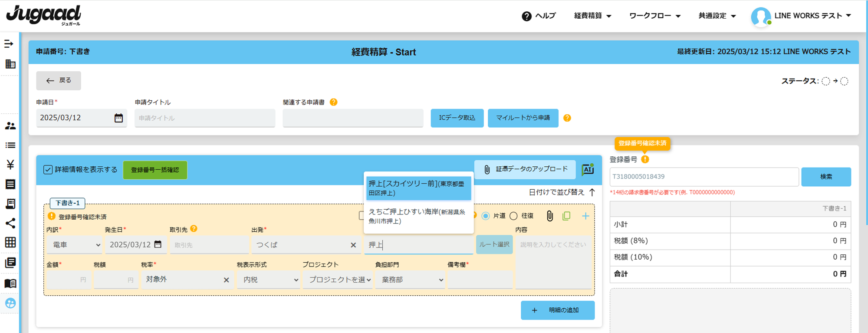Toggle the 詳細情報を表示する checkbox
The image size is (868, 333).
48,170
